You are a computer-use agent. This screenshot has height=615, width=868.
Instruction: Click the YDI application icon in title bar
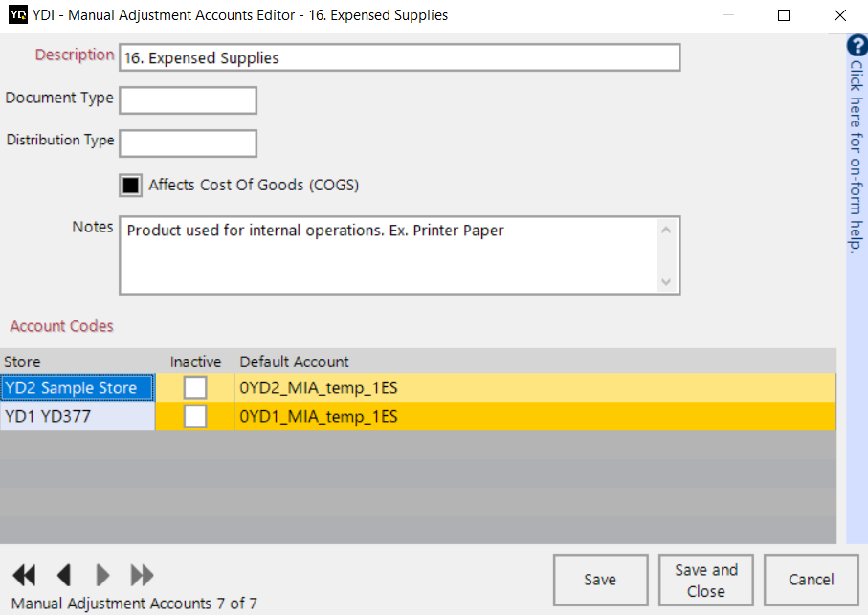[16, 15]
